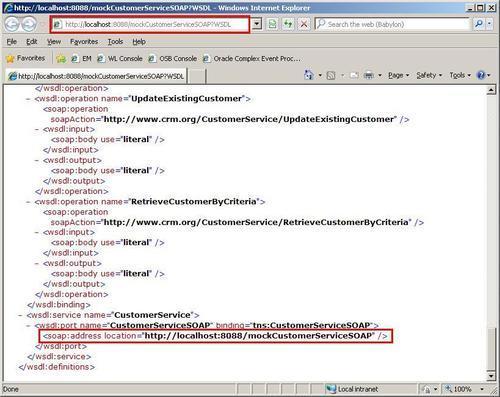Open the WL Console favorites link
This screenshot has width=500, height=397.
click(x=120, y=59)
